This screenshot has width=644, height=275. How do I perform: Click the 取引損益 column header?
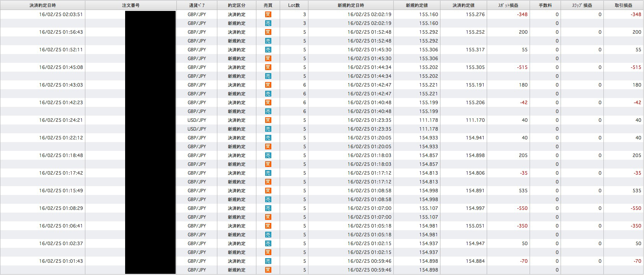(x=624, y=5)
